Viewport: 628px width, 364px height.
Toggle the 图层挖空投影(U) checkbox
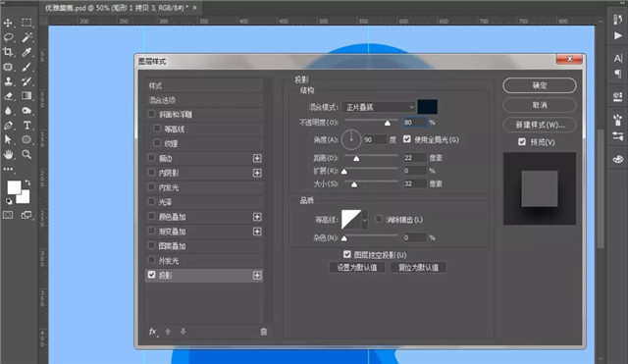tap(347, 254)
